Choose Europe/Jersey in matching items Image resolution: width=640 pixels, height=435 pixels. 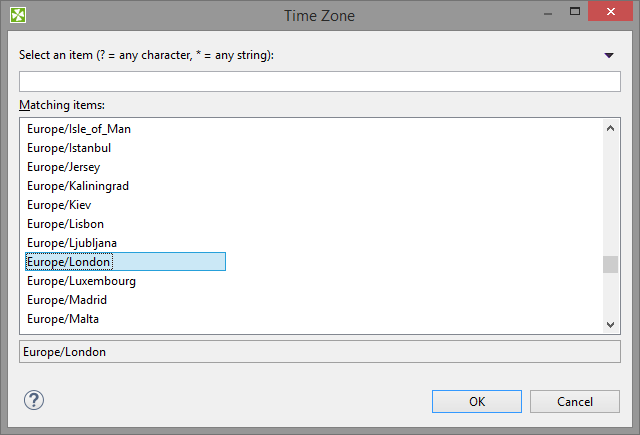[64, 167]
